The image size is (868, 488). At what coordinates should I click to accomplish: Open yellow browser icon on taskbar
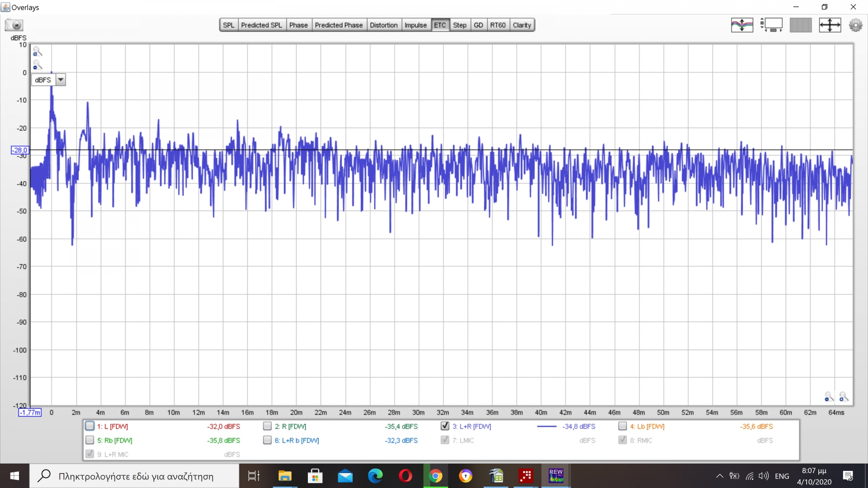tap(466, 476)
